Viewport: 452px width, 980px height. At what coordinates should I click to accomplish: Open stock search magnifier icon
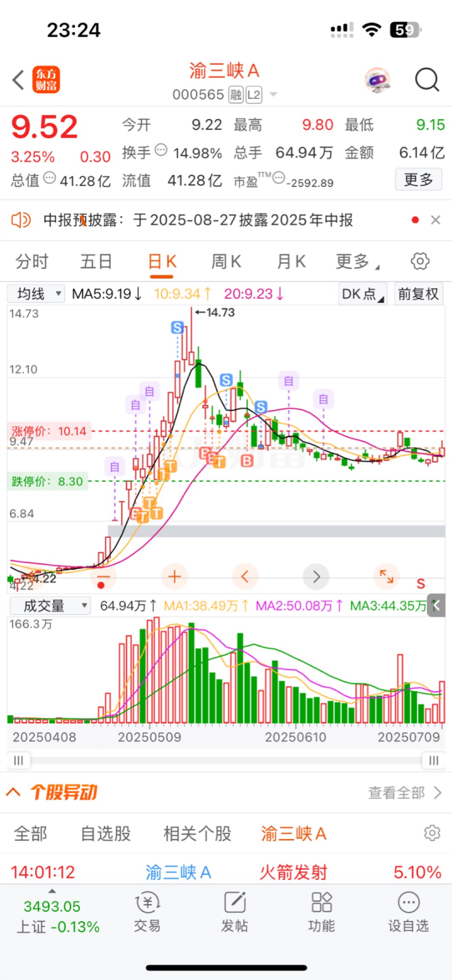(x=426, y=80)
